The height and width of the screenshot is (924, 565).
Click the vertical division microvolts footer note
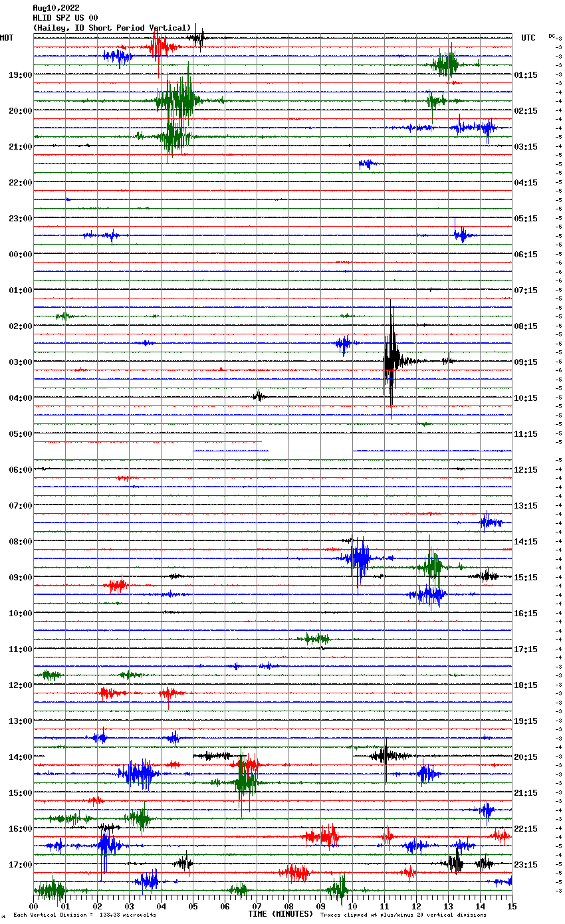click(84, 915)
